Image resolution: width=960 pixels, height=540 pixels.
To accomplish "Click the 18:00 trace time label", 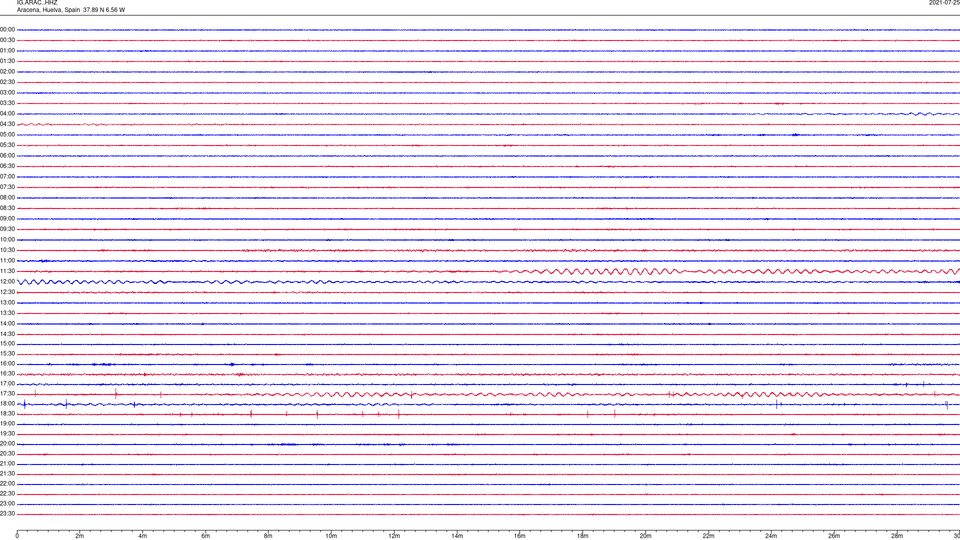I will click(x=7, y=404).
